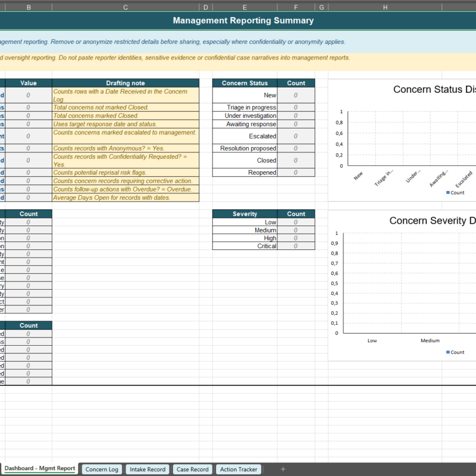The width and height of the screenshot is (476, 476).
Task: Select the 'Reopened' status cell
Action: click(x=245, y=173)
